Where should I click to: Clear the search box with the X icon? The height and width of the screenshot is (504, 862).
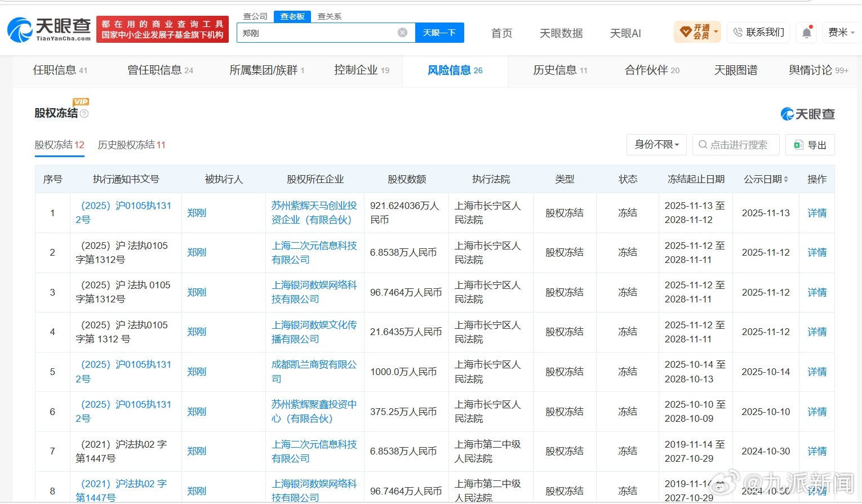pyautogui.click(x=402, y=33)
